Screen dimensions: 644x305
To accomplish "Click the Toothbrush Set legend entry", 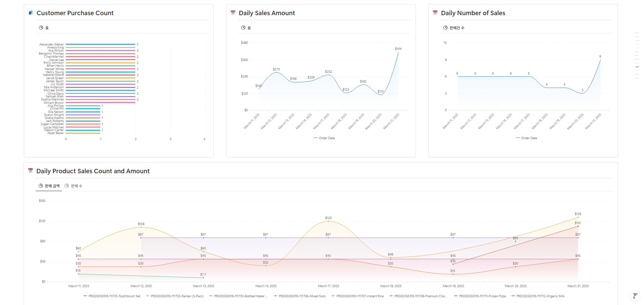I will click(112, 296).
